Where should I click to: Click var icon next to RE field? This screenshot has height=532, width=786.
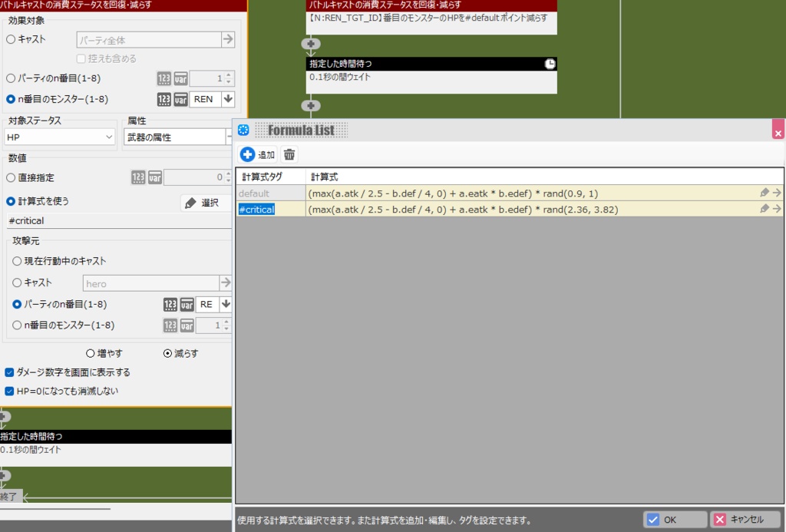tap(187, 304)
